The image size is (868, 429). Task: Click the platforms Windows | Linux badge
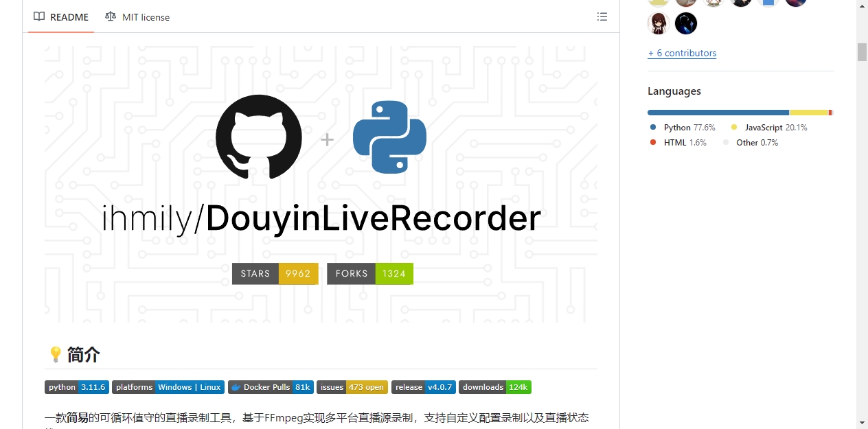[x=168, y=387]
